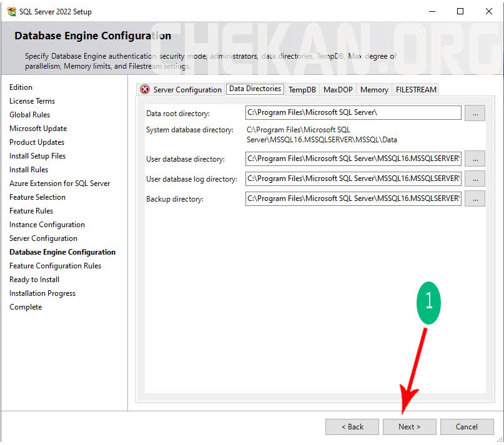The image size is (504, 445).
Task: Click the License Terms step
Action: [x=32, y=101]
